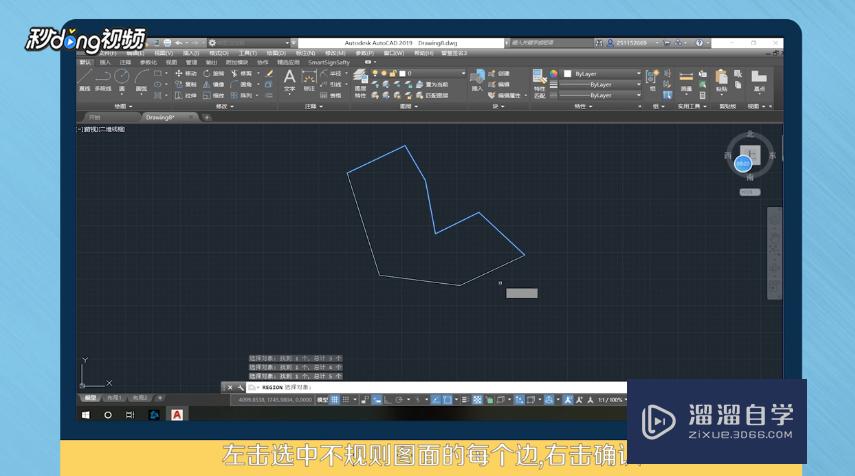Image resolution: width=855 pixels, height=476 pixels.
Task: Click the object color wheel swatch
Action: tap(553, 74)
